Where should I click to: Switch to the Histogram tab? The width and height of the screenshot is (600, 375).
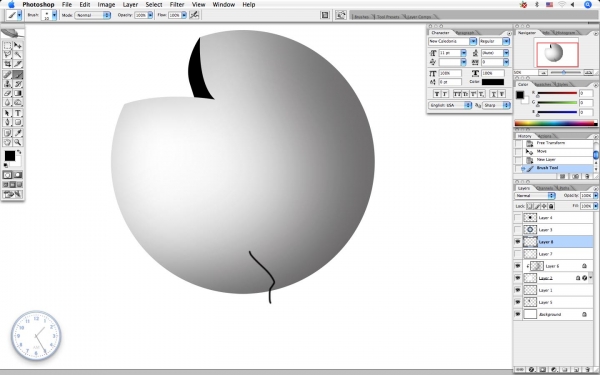pos(565,33)
